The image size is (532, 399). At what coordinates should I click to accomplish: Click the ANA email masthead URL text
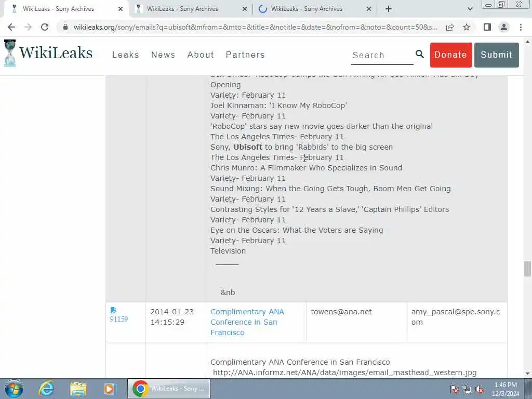pyautogui.click(x=345, y=373)
